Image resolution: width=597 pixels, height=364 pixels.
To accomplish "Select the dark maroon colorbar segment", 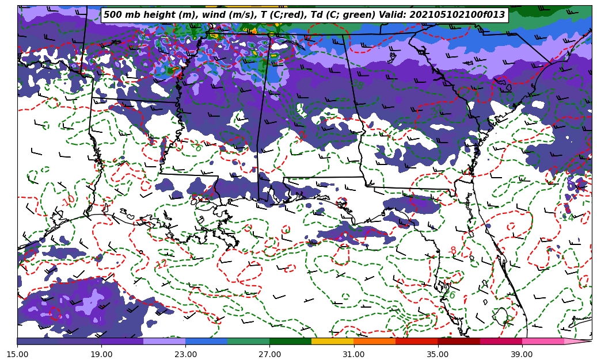I will [x=458, y=341].
